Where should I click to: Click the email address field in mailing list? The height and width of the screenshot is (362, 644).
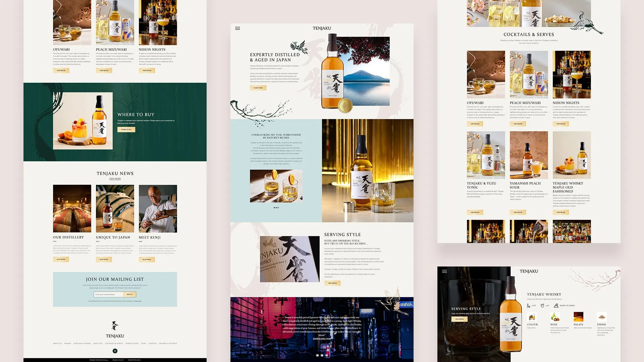click(109, 295)
